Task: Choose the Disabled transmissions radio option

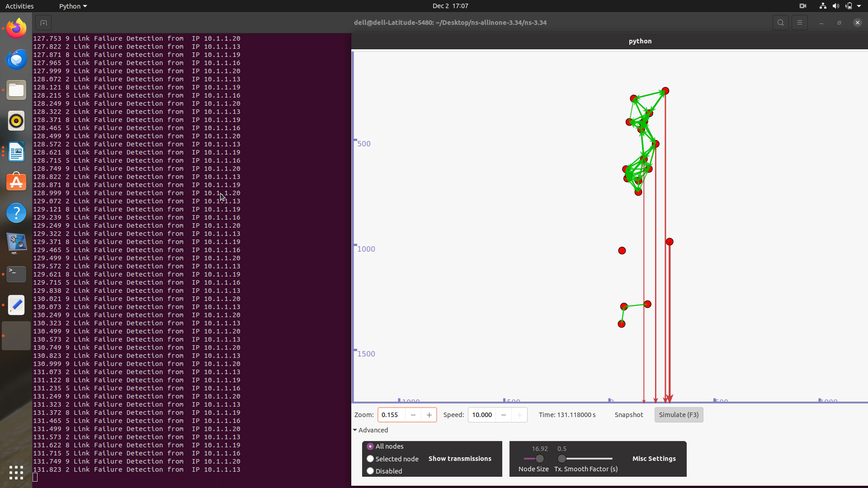Action: click(370, 471)
